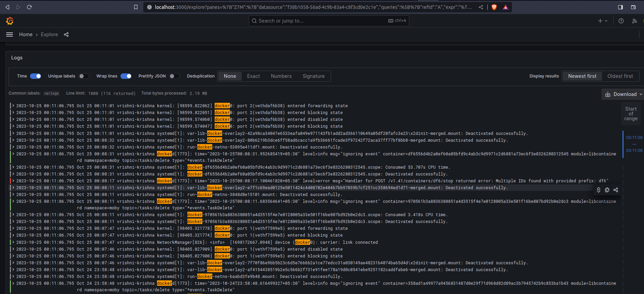644x294 pixels.
Task: Open the news feed RSS icon
Action: click(x=634, y=21)
